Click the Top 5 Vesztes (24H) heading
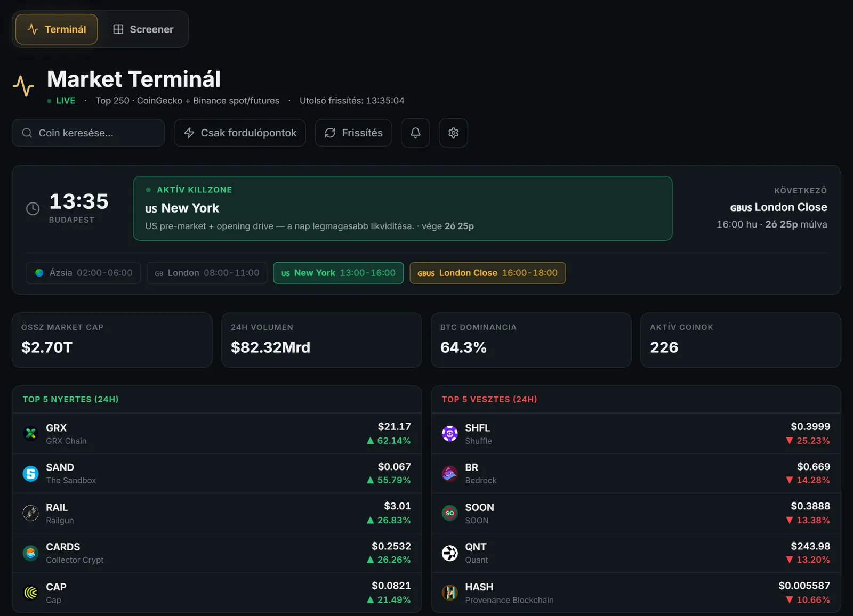Image resolution: width=853 pixels, height=616 pixels. [x=489, y=399]
